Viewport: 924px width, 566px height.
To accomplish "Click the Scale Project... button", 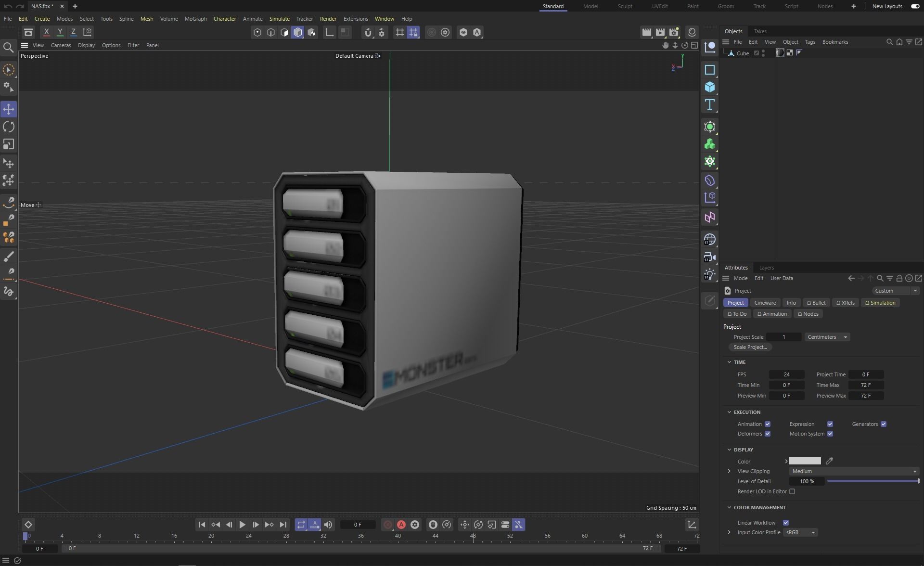I will (750, 347).
